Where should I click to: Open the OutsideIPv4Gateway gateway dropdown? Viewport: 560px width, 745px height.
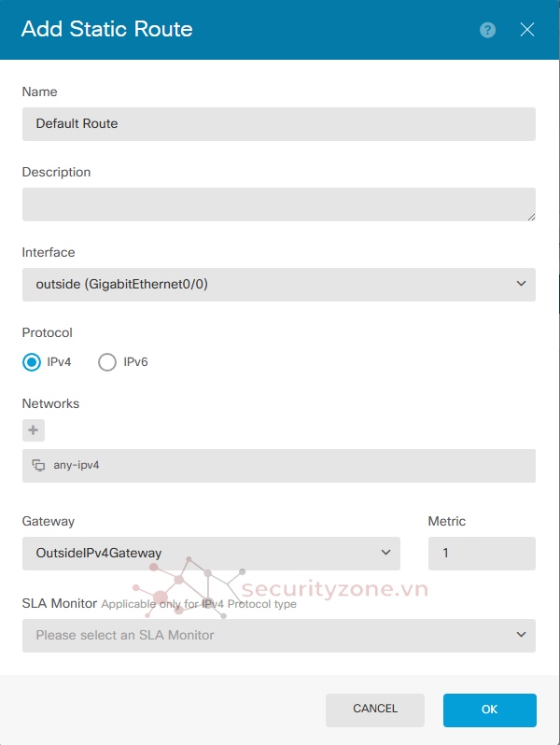[211, 554]
